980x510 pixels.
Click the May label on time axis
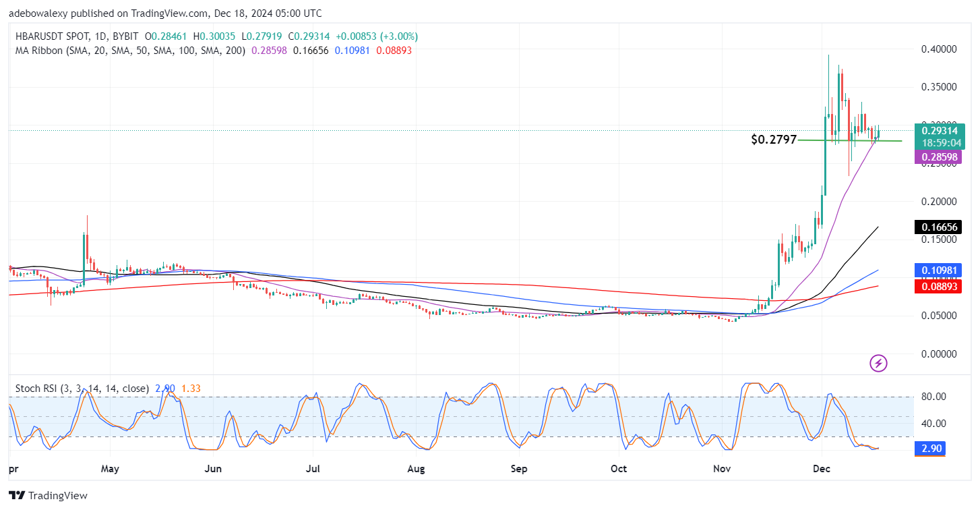[111, 468]
